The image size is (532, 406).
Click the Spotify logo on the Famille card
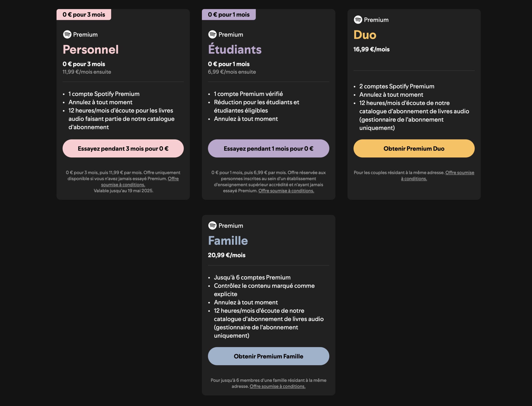point(212,225)
